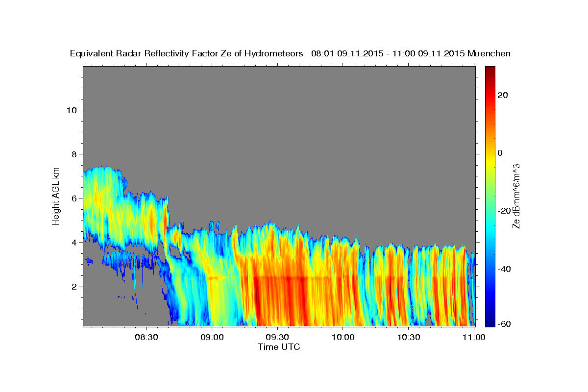
Task: Click the height tick label '10'
Action: 71,110
